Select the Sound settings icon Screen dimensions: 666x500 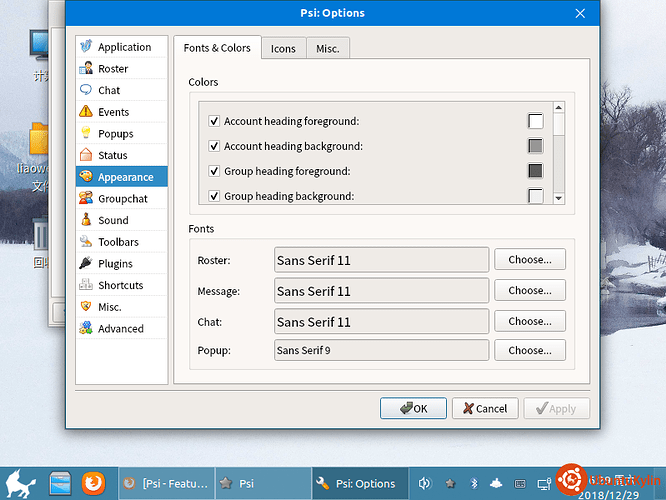pyautogui.click(x=86, y=220)
